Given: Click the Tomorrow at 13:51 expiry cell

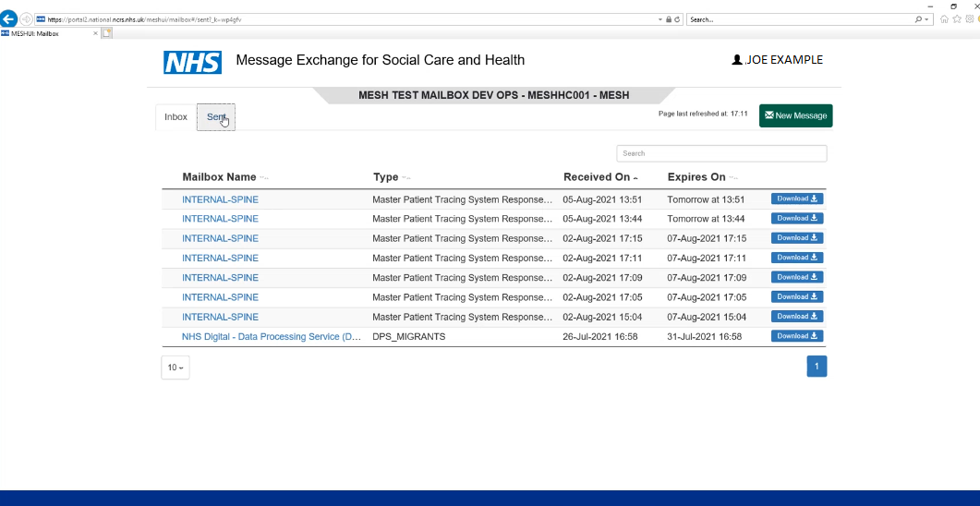Looking at the screenshot, I should [706, 199].
